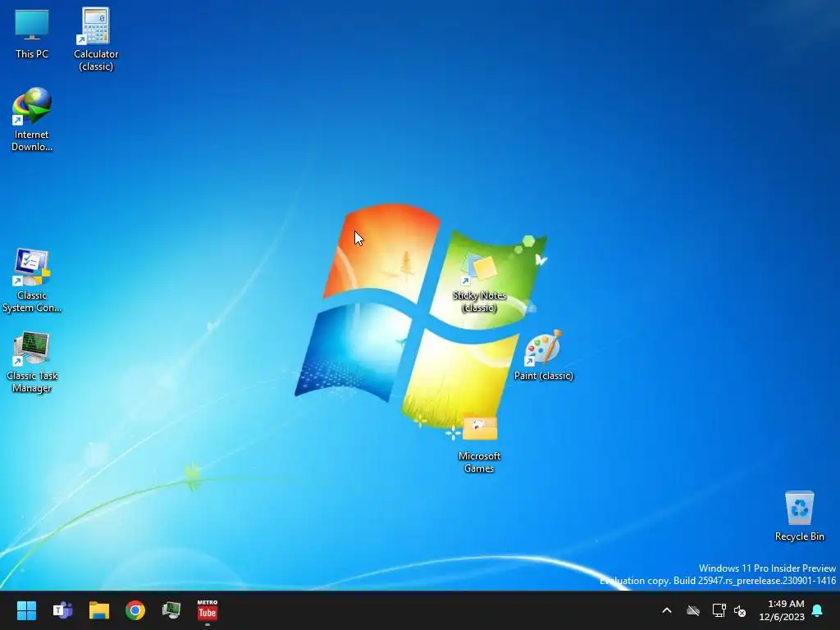Open the notifications bell icon
Screen dimensions: 840x630
click(817, 610)
